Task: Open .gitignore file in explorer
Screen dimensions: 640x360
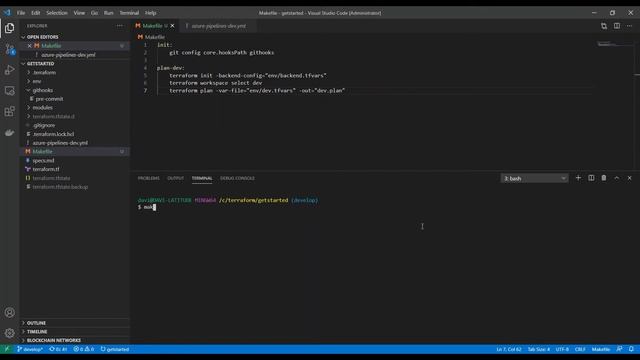Action: point(44,125)
